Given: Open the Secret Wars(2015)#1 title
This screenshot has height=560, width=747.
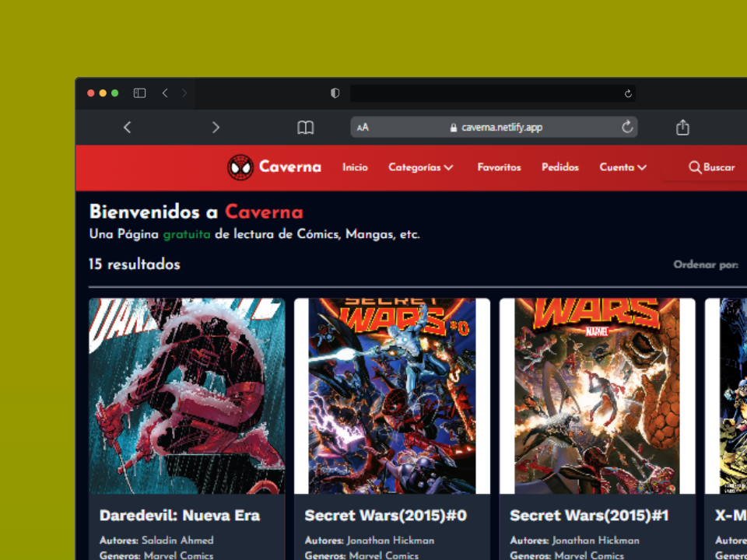Looking at the screenshot, I should (589, 515).
